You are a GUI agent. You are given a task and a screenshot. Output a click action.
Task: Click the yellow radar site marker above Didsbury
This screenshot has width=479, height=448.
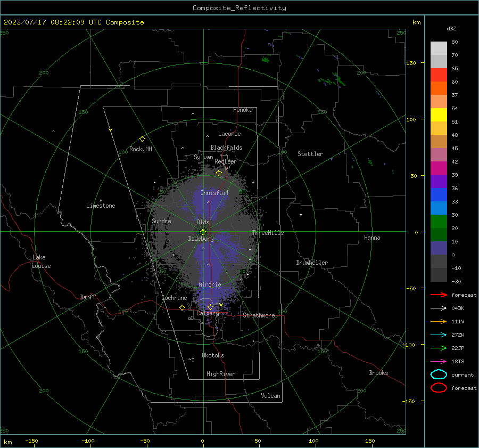[203, 232]
